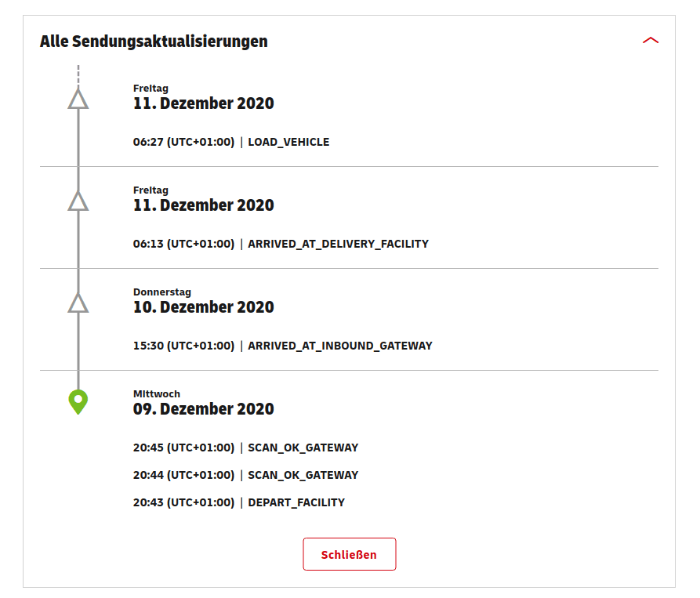
Task: Select the 20:44 SCAN_OK_GATEWAY entry
Action: tap(245, 475)
